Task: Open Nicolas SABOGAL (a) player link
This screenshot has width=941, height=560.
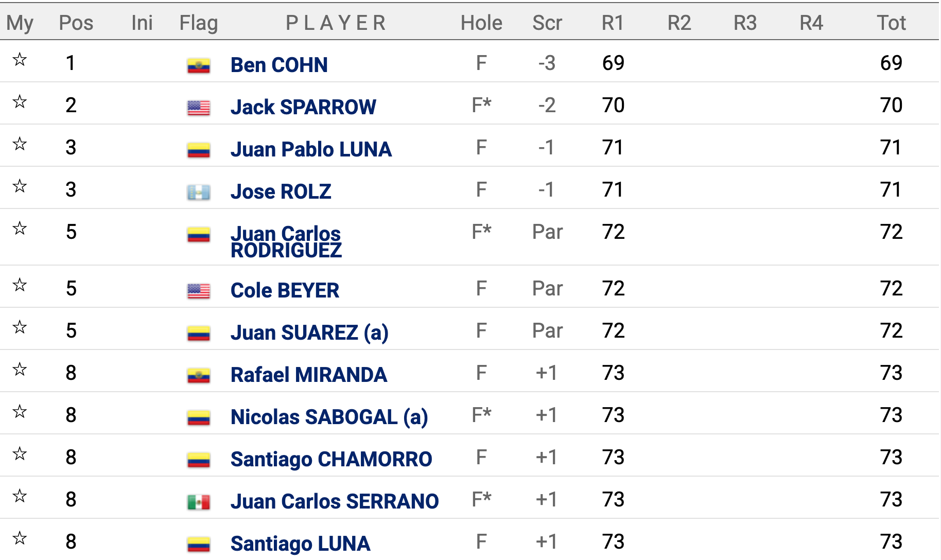Action: [329, 417]
